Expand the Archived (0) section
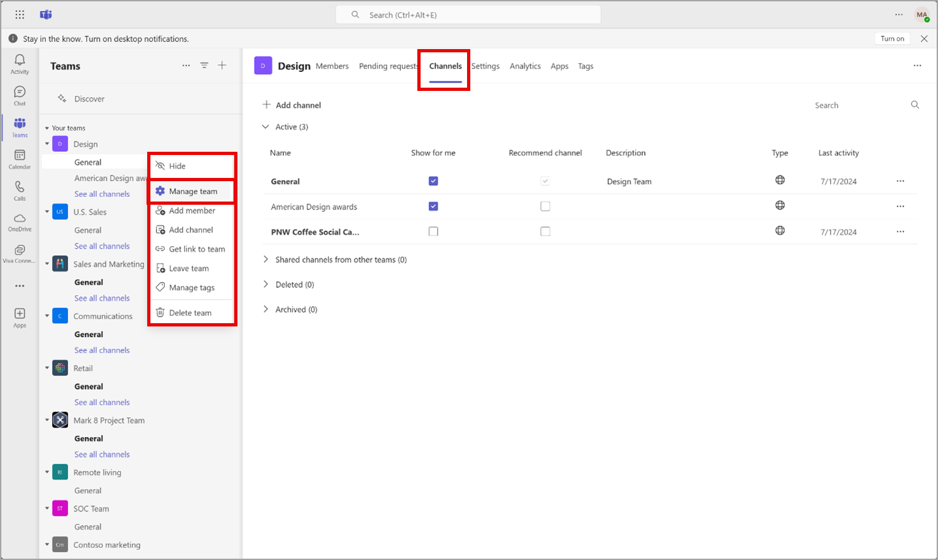 [266, 309]
